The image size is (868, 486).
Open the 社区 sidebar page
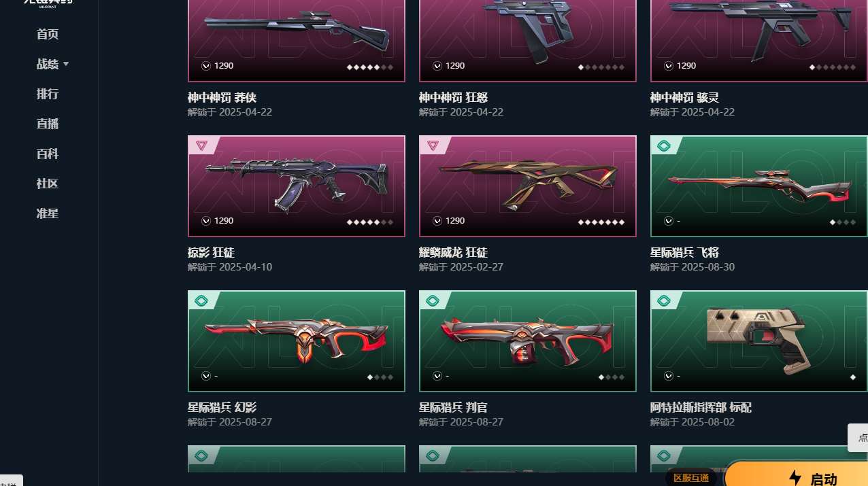point(48,184)
